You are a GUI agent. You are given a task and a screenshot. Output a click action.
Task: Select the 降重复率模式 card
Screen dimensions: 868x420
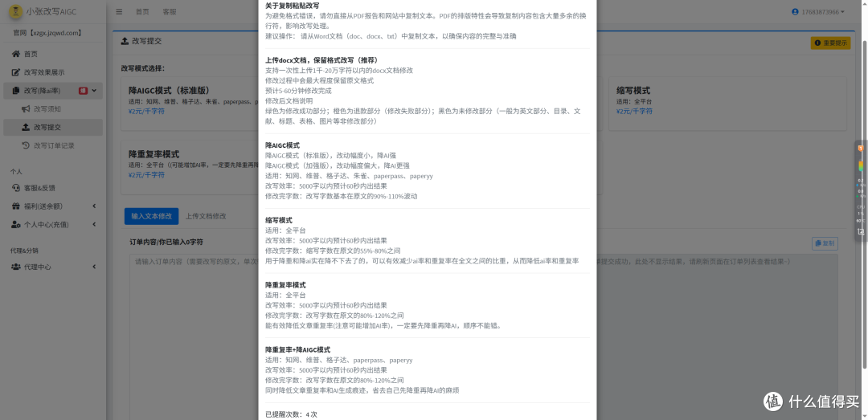point(188,168)
